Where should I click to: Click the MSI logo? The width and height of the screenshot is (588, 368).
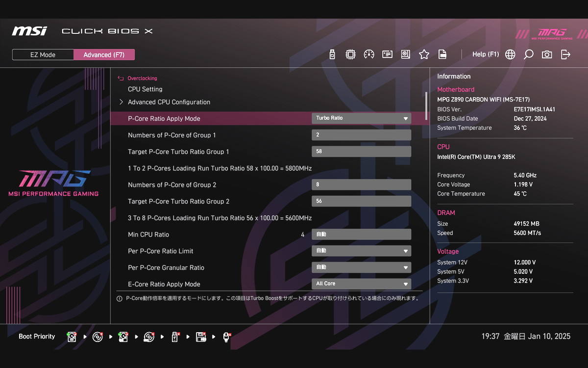pyautogui.click(x=29, y=31)
